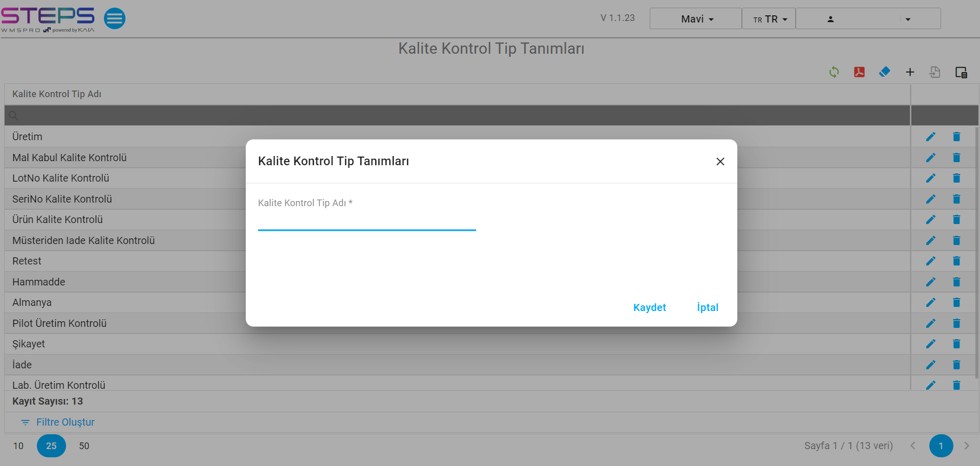The image size is (980, 466).
Task: Set page size to 50
Action: coord(84,446)
